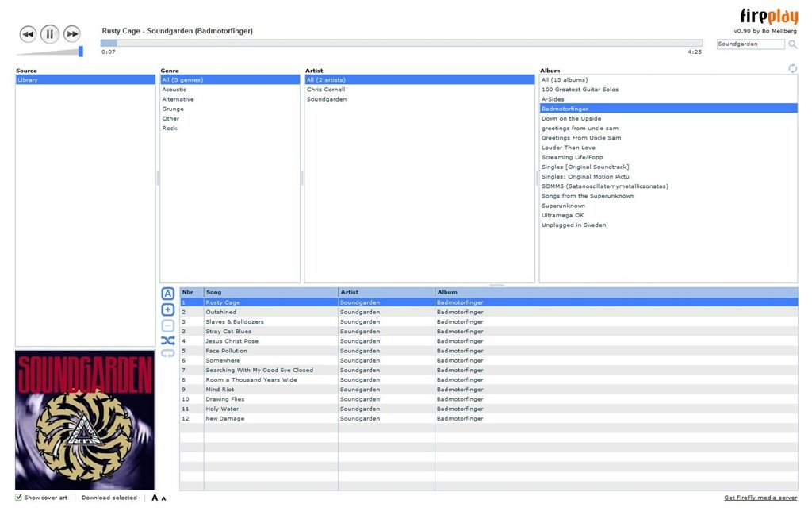Select Badmotorfinger in the Album list
The image size is (812, 515).
pos(668,109)
